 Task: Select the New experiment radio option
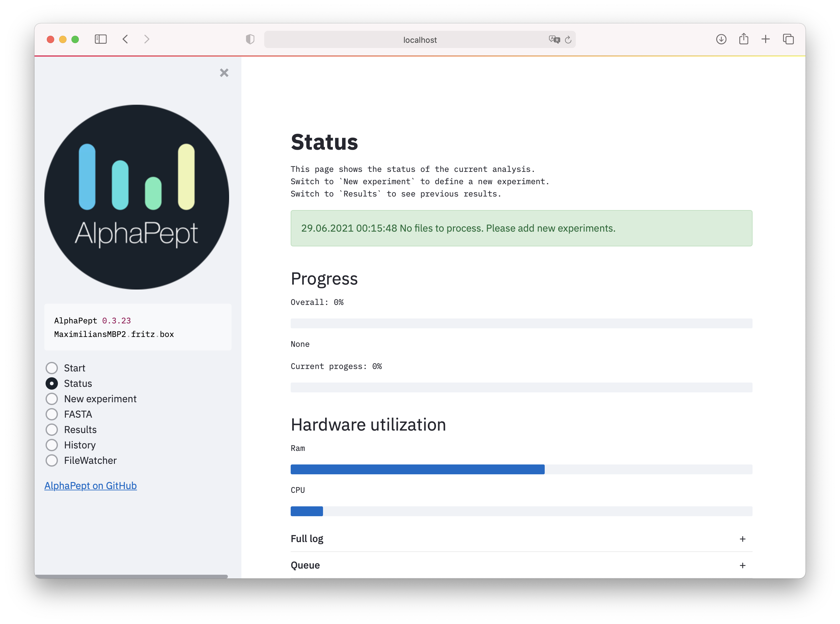(52, 399)
